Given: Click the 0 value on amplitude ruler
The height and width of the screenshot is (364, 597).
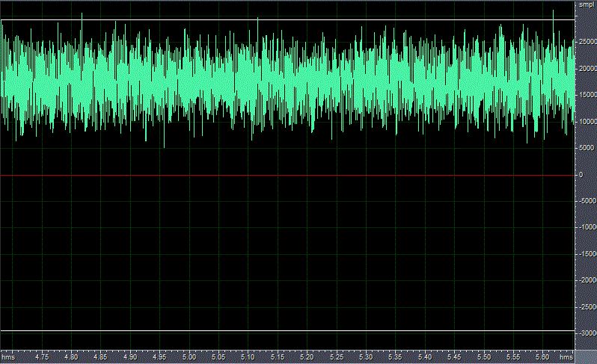Looking at the screenshot, I should (581, 175).
